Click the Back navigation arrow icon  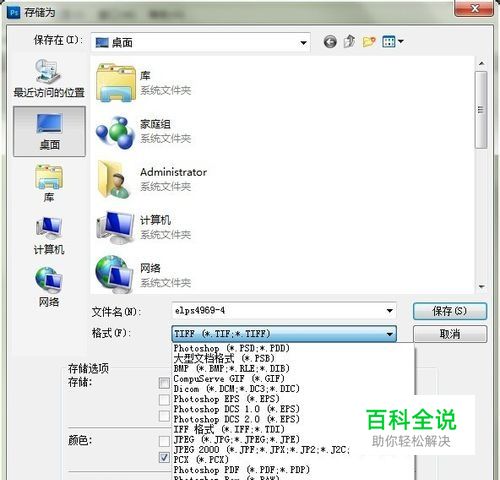point(330,42)
